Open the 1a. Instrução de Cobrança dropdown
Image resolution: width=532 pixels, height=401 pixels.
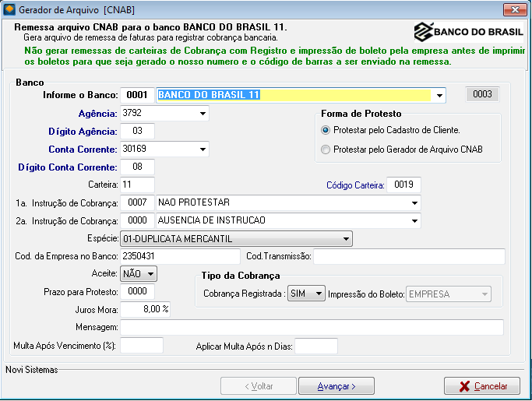pos(414,203)
